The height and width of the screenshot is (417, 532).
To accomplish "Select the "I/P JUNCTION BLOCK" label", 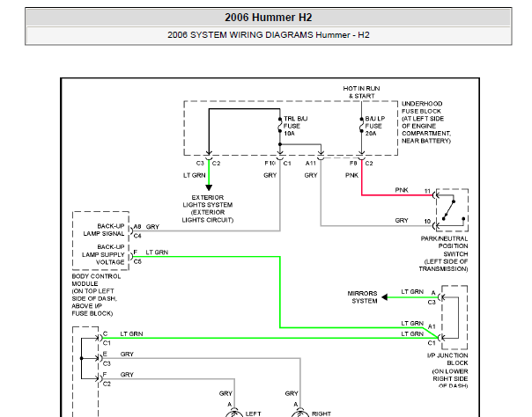I will pyautogui.click(x=447, y=371).
